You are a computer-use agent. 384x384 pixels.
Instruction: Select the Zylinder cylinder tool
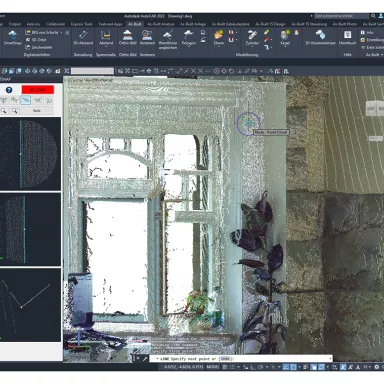[252, 38]
